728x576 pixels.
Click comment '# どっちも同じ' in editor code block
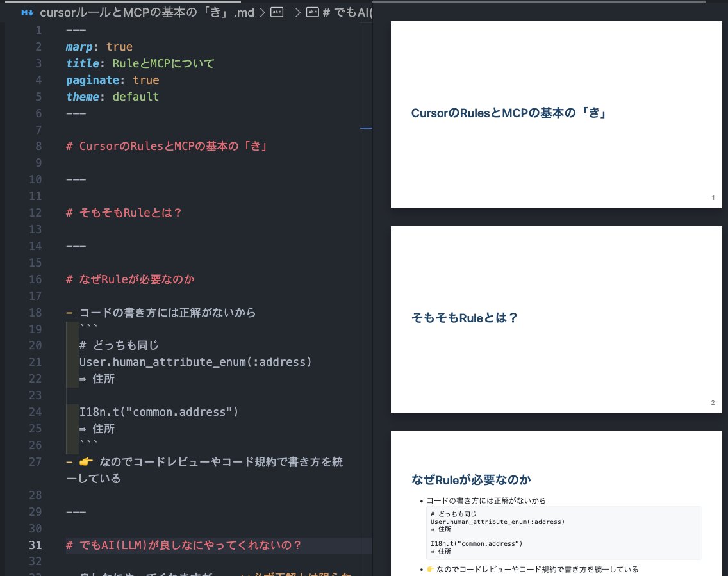coord(119,345)
